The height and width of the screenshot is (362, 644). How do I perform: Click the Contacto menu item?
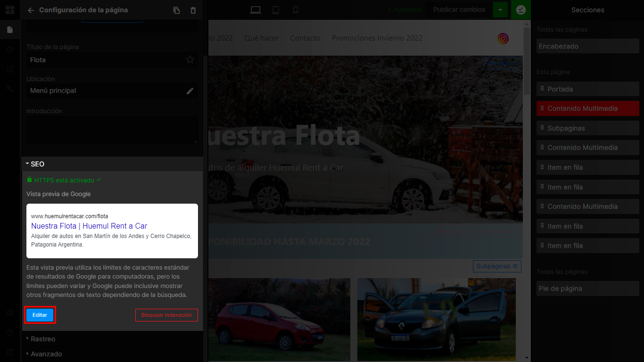click(305, 38)
